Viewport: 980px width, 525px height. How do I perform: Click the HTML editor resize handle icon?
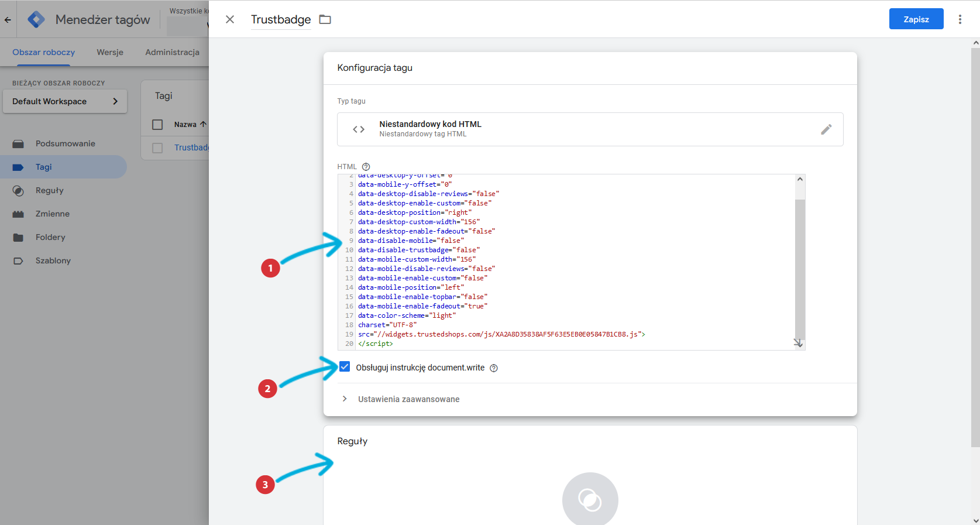[x=798, y=343]
